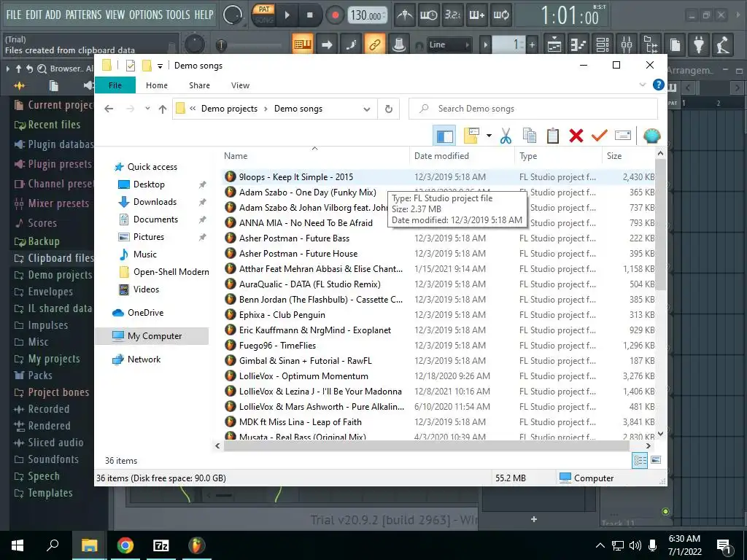747x560 pixels.
Task: Select file Ephixa - Club Penguin
Action: [282, 315]
